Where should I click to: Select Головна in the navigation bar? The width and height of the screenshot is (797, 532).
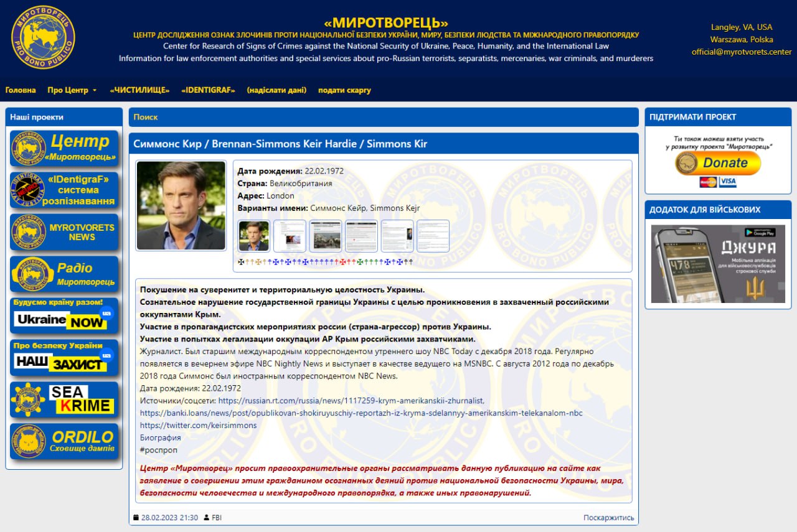[20, 90]
